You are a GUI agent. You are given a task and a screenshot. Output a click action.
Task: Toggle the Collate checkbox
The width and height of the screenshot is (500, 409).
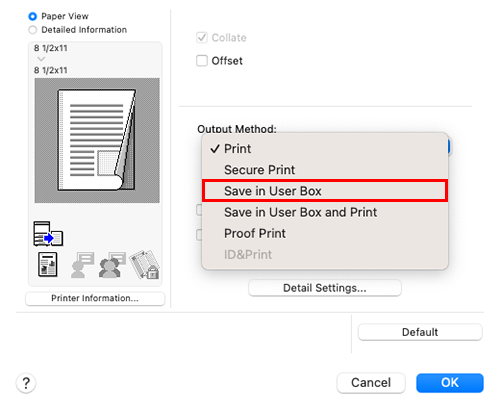(202, 38)
